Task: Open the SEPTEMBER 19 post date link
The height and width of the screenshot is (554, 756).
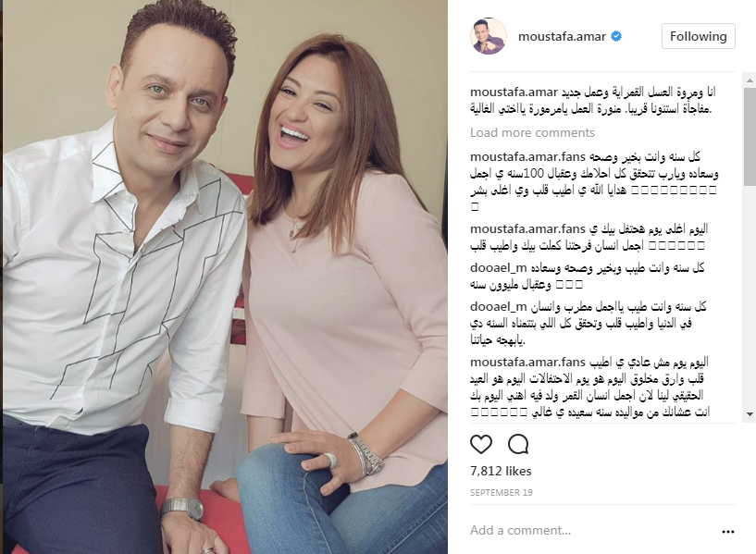Action: [501, 492]
